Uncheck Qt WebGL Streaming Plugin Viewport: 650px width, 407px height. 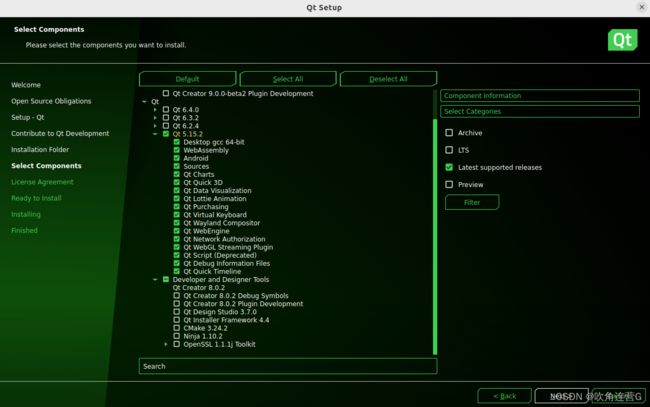tap(177, 247)
